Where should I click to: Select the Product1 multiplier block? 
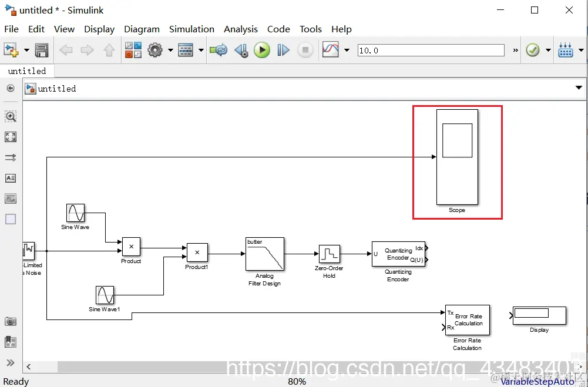[x=197, y=253]
